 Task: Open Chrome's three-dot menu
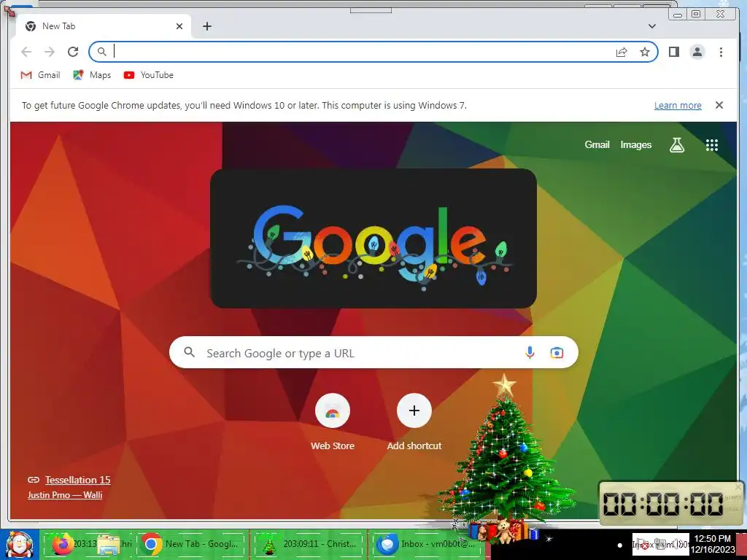tap(721, 52)
